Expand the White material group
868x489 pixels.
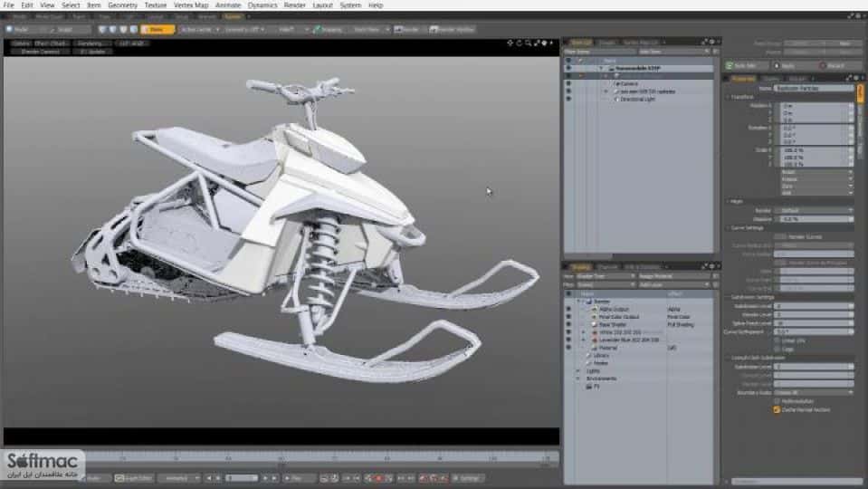(x=583, y=332)
